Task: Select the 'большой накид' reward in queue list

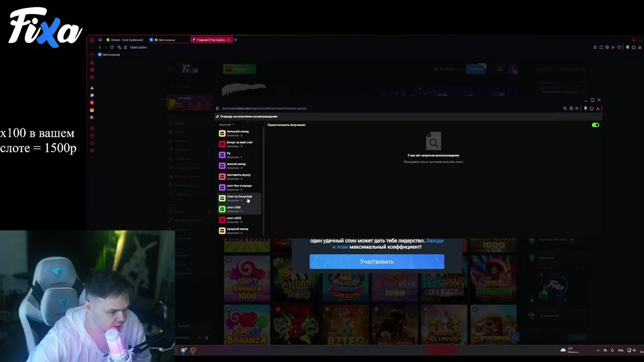Action: pos(239,133)
